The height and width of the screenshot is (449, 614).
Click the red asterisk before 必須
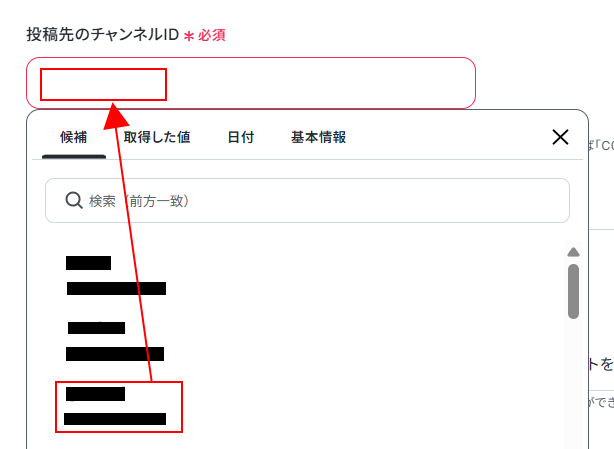pos(189,36)
